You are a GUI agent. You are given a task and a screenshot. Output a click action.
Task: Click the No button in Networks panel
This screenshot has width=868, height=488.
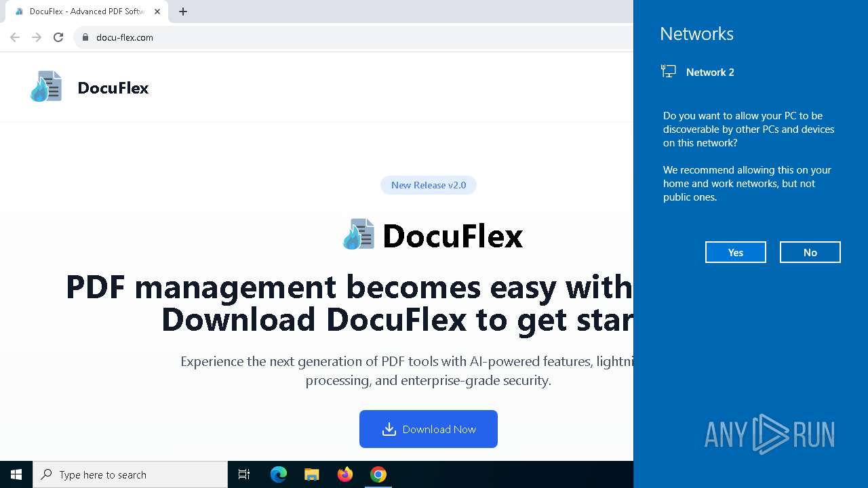click(x=810, y=252)
